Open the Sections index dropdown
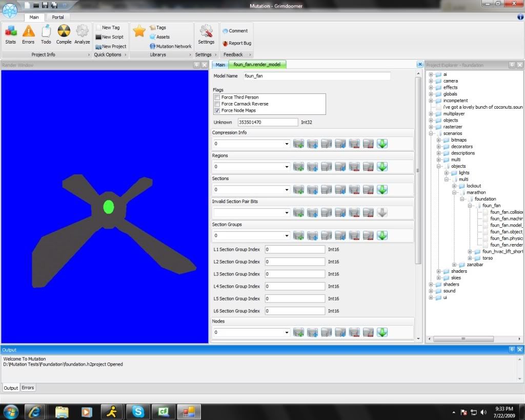The image size is (525, 420). 287,190
